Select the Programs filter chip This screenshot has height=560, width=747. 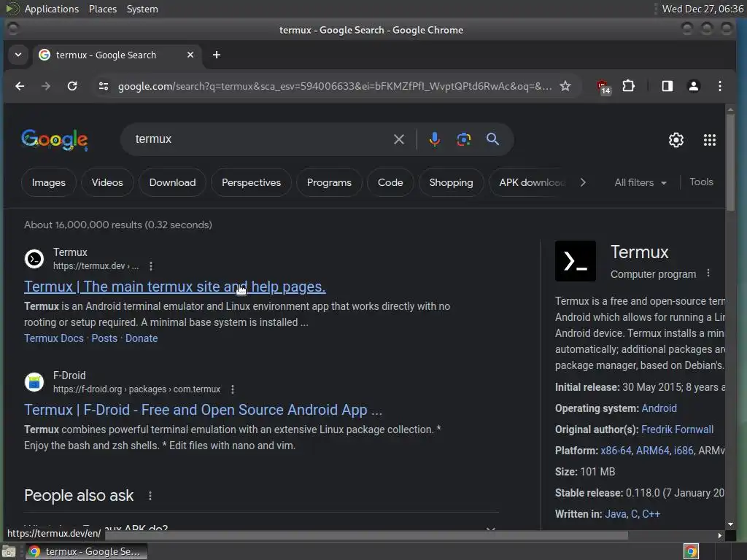329,182
